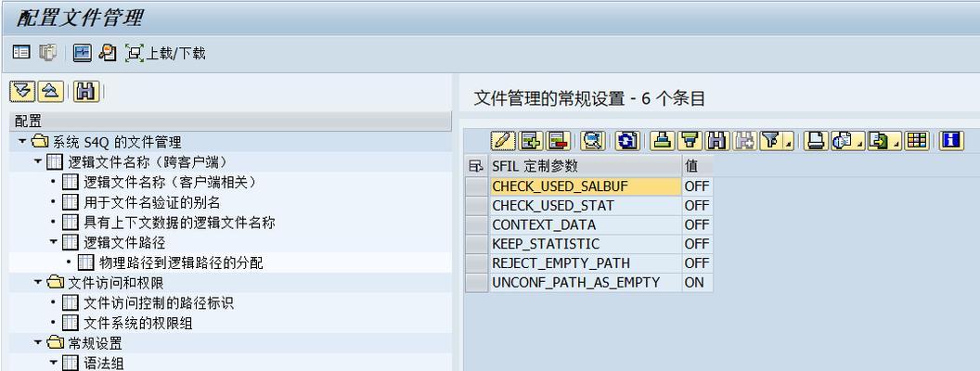The width and height of the screenshot is (980, 371).
Task: Click the greyed copy-pages icon in top toolbar
Action: pos(47,53)
